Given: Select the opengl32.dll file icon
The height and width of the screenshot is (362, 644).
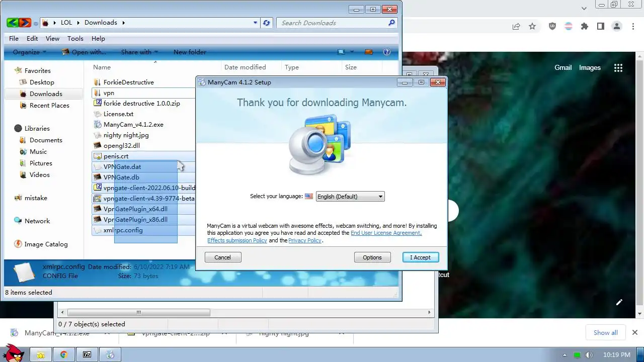Looking at the screenshot, I should pos(98,145).
